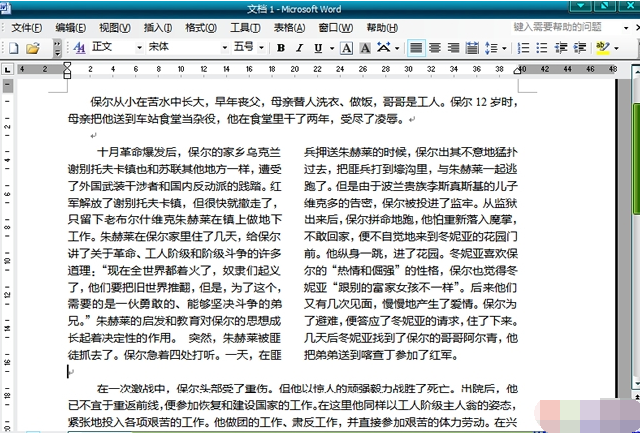Viewport: 640px width, 433px height.
Task: Open the 宋体 font dropdown
Action: [x=221, y=47]
